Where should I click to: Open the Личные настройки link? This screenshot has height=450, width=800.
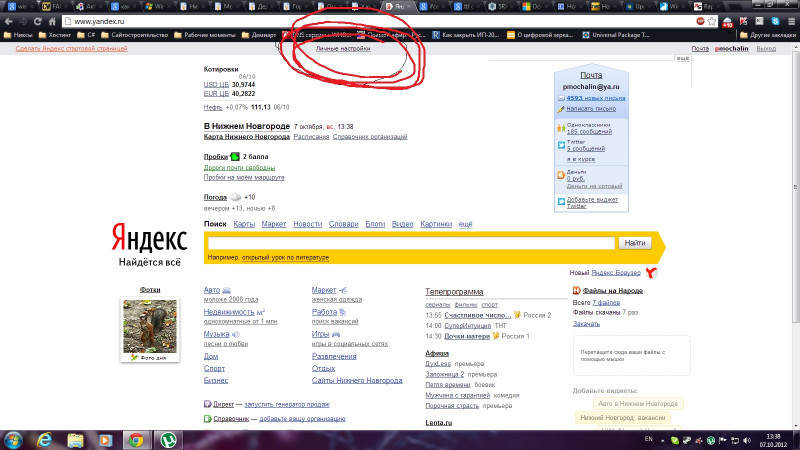pyautogui.click(x=343, y=49)
